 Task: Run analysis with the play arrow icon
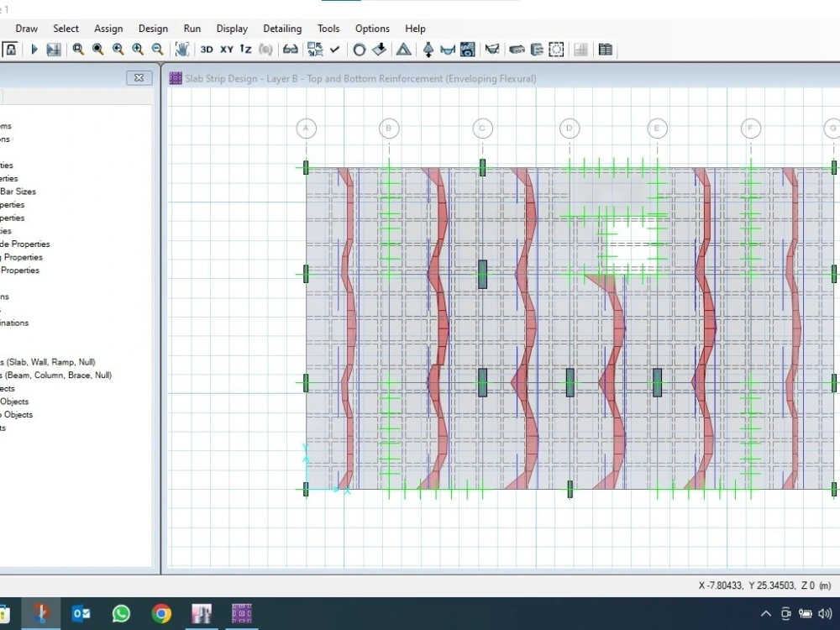(34, 50)
